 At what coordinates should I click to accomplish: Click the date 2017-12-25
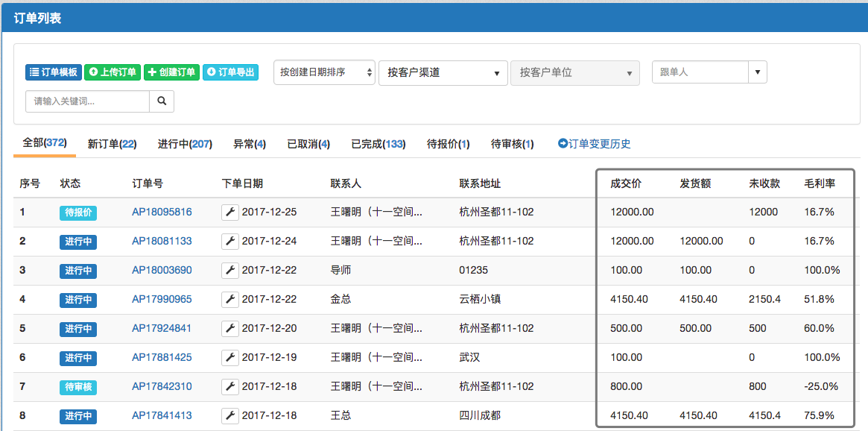coord(270,213)
